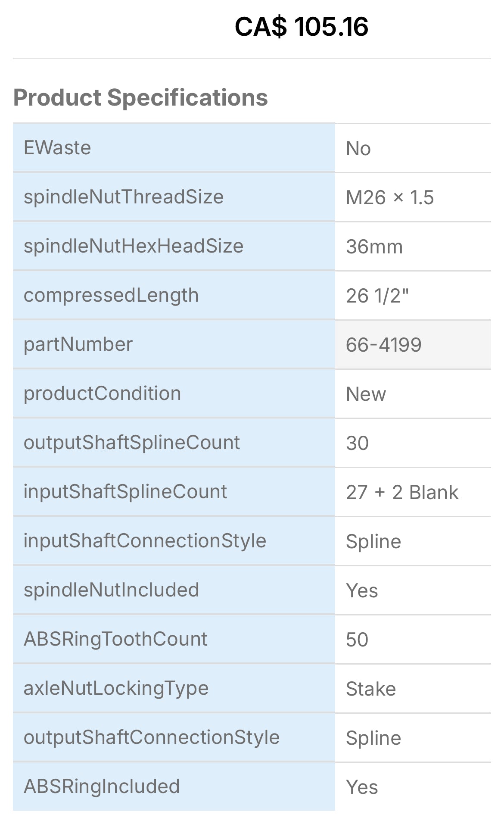Click the spline count value 30
Viewport: 504px width, 818px height.
point(357,443)
